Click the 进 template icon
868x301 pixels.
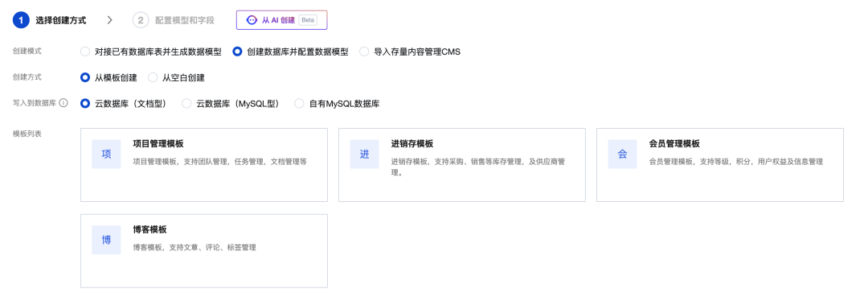pyautogui.click(x=364, y=154)
